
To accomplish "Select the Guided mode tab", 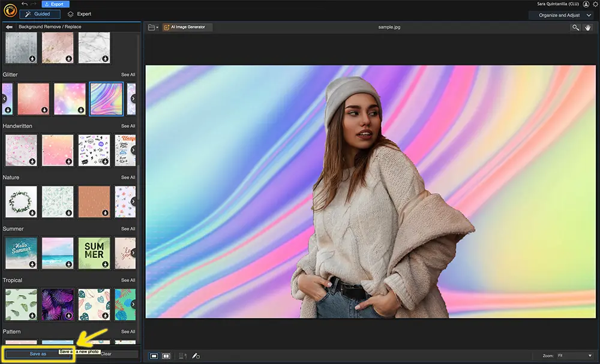I will point(40,13).
